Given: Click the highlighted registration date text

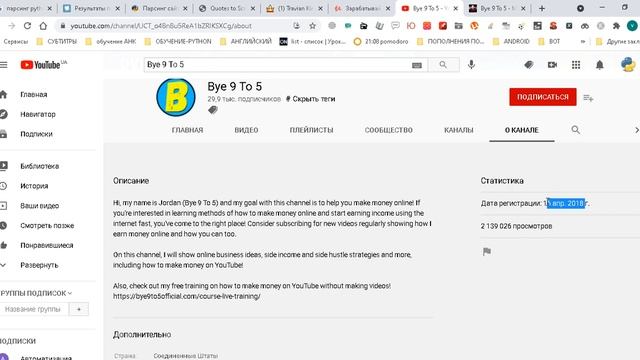Looking at the screenshot, I should point(566,203).
